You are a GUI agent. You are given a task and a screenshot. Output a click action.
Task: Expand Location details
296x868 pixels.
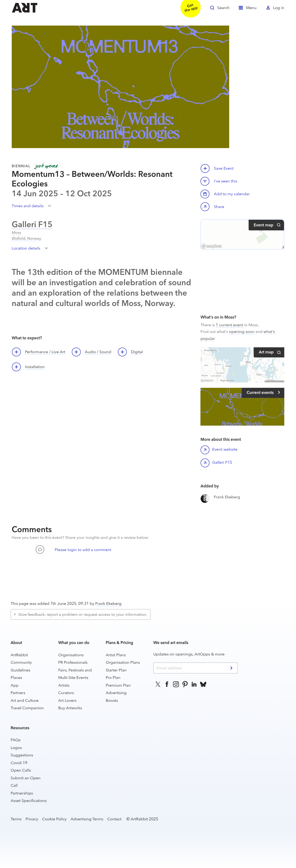[x=30, y=248]
